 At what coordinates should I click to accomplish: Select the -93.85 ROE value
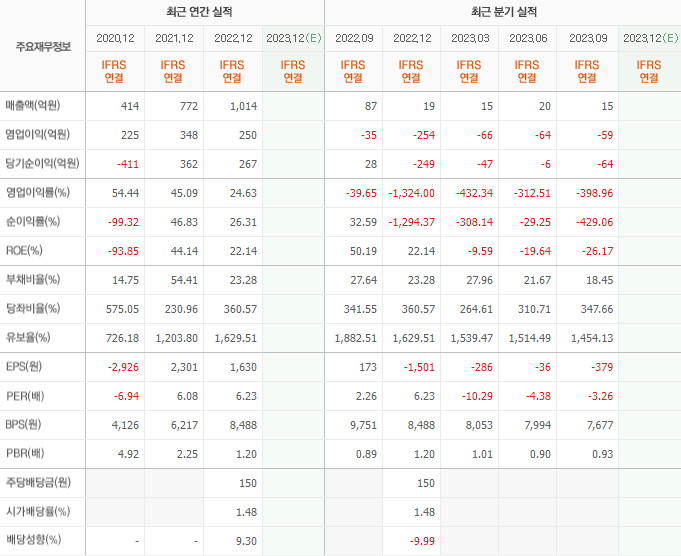(x=123, y=251)
